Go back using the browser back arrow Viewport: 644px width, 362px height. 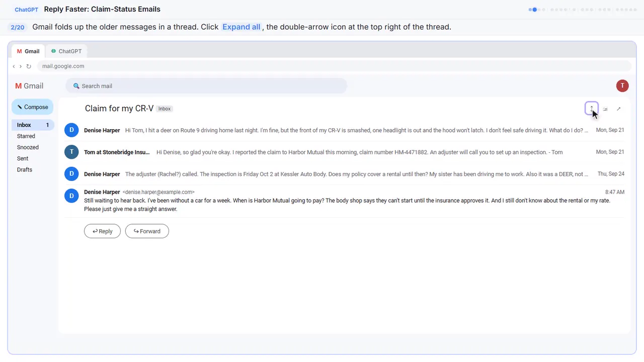pyautogui.click(x=14, y=66)
